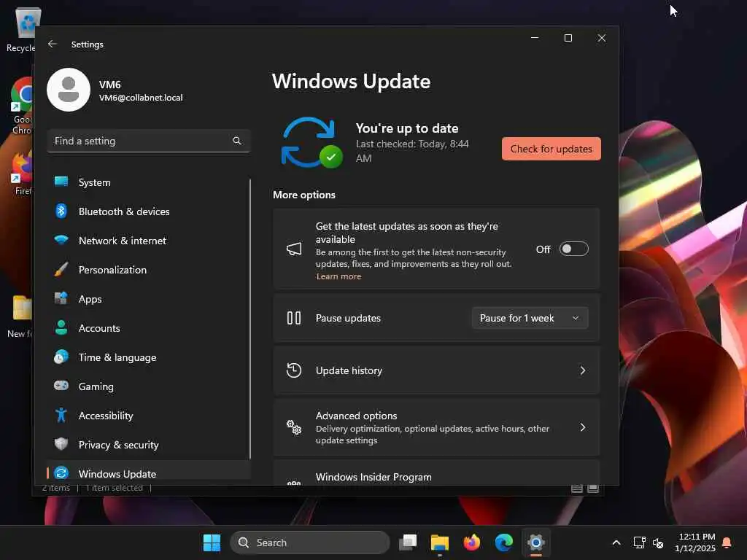Open the System settings icon
The height and width of the screenshot is (560, 747).
tap(61, 182)
